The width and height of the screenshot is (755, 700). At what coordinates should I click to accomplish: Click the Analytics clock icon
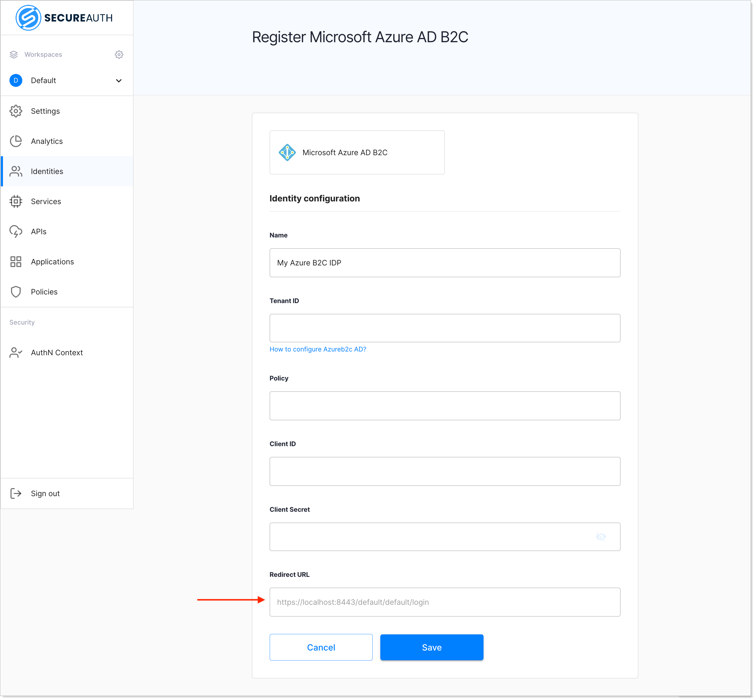16,141
